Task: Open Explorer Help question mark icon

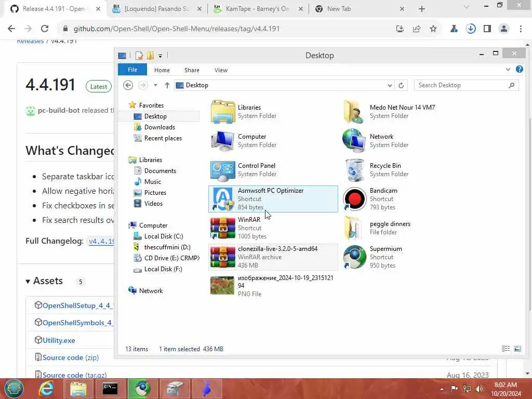Action: pos(519,70)
